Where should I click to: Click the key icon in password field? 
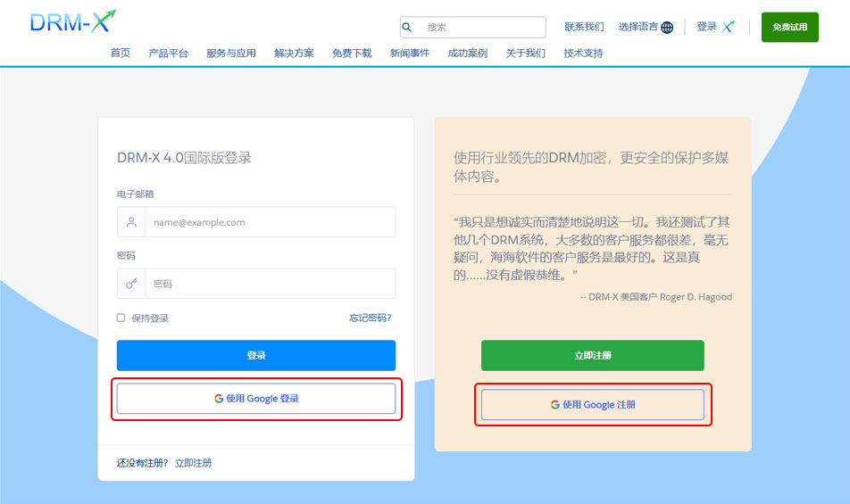coord(131,284)
